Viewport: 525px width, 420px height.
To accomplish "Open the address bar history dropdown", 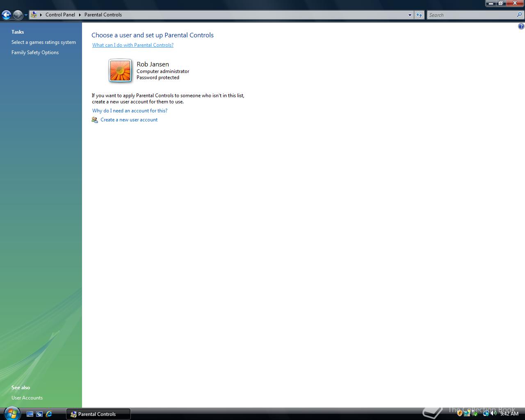I will point(410,15).
